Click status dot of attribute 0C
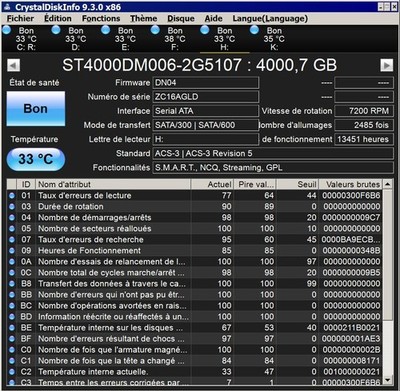400x391 pixels. pos(12,273)
